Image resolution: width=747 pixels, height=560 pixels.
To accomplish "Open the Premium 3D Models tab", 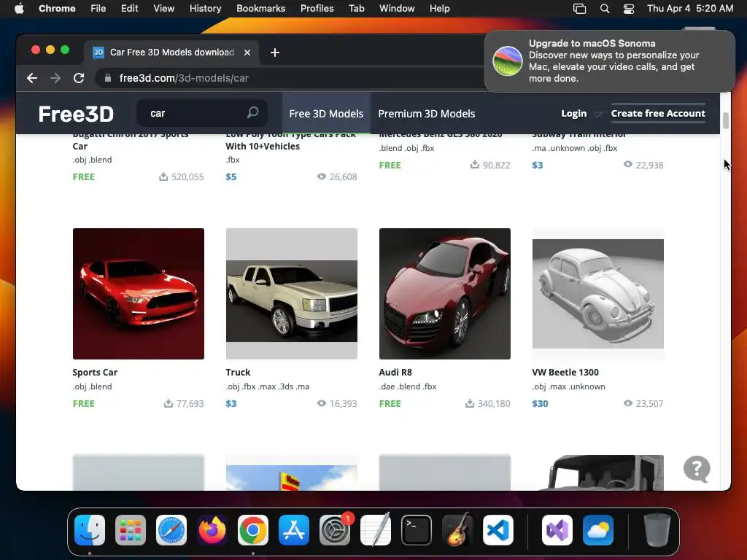I will coord(426,114).
